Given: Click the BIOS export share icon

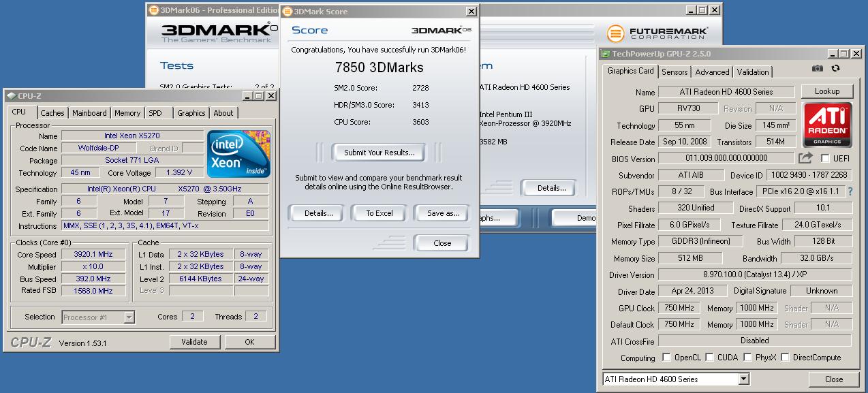Looking at the screenshot, I should pos(806,157).
